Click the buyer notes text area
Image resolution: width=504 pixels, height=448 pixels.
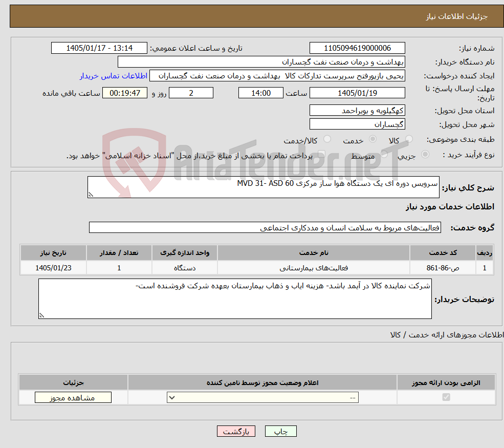[235, 299]
